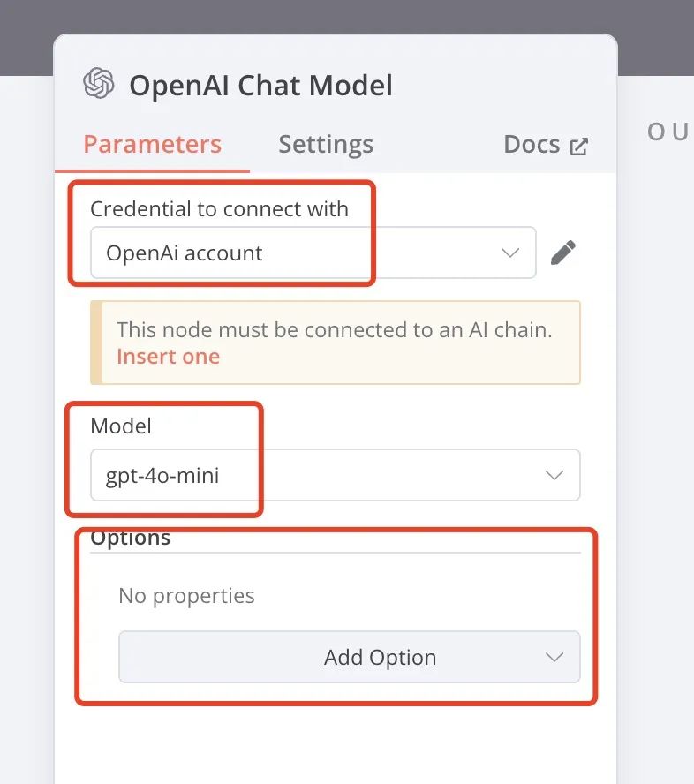
Task: Click the OpenAI Chat Model title
Action: click(260, 86)
